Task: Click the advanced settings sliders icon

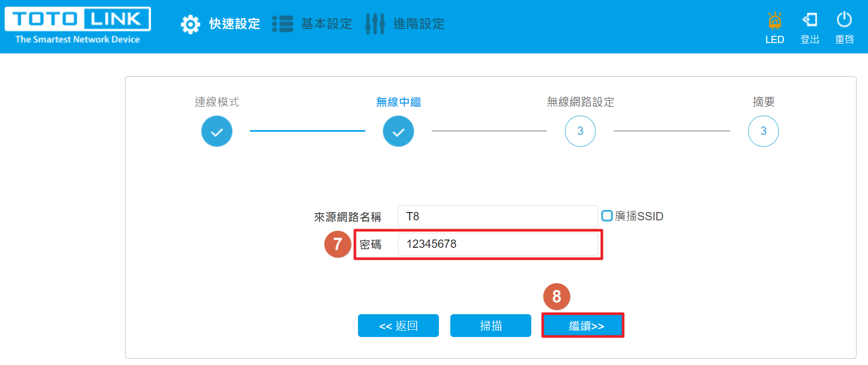Action: 375,24
